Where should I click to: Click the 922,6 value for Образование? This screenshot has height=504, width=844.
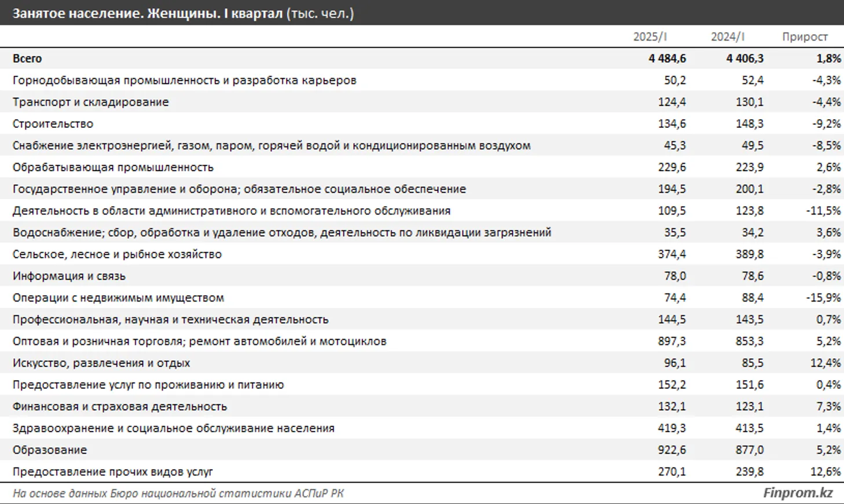(671, 450)
